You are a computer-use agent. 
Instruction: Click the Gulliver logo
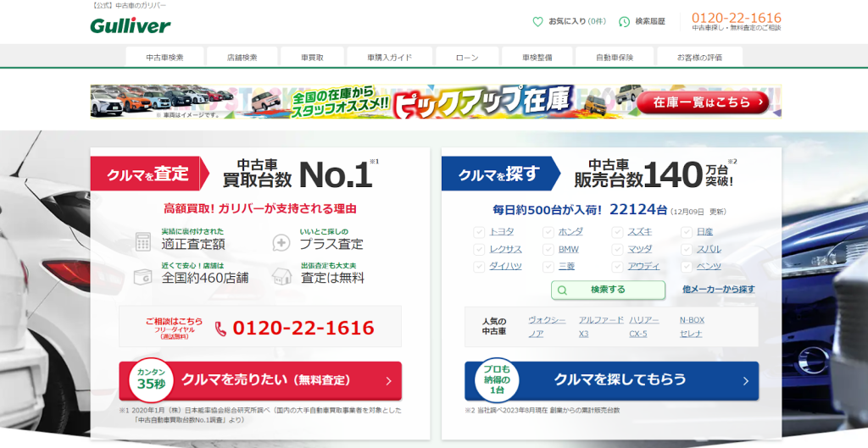click(x=130, y=25)
